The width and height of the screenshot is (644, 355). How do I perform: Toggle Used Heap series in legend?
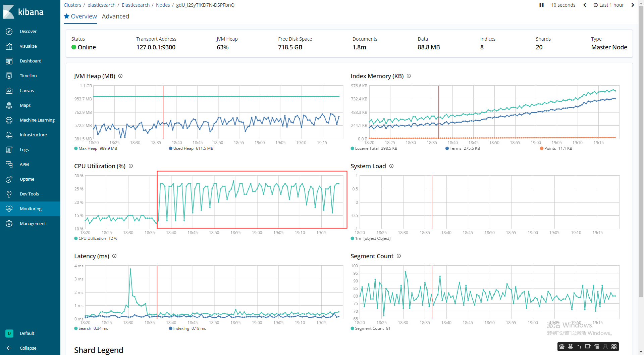click(191, 148)
